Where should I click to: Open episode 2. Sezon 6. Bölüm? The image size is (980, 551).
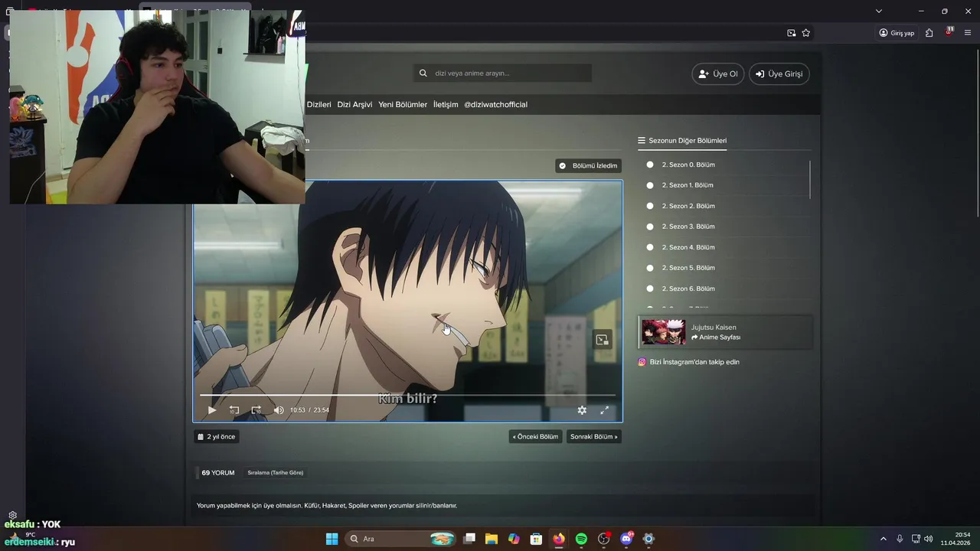pos(688,289)
